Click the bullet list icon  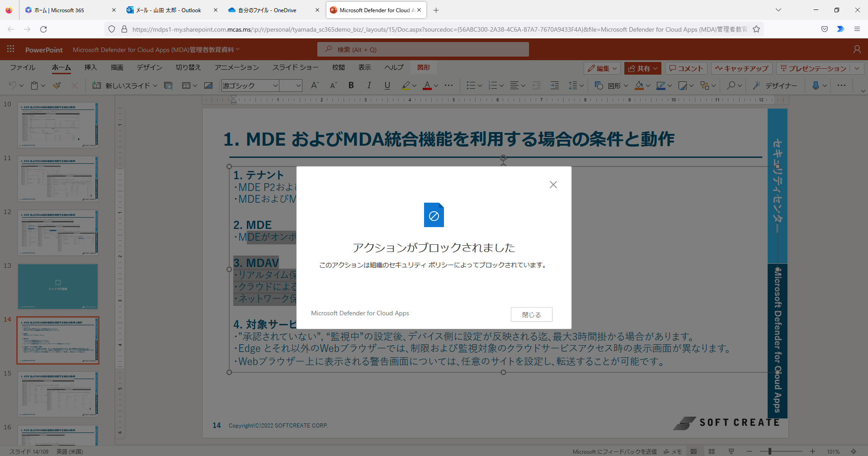coord(471,85)
